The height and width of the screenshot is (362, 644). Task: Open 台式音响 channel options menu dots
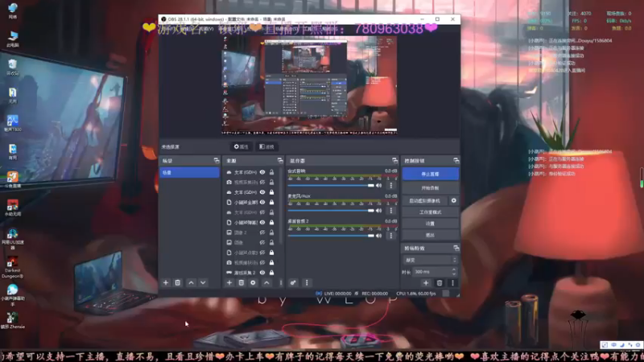[391, 186]
